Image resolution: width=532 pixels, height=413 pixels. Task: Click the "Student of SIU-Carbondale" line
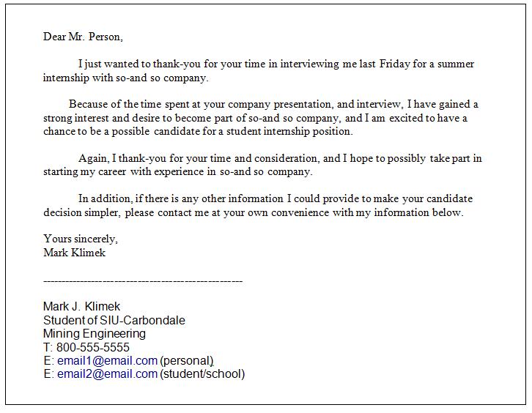114,320
